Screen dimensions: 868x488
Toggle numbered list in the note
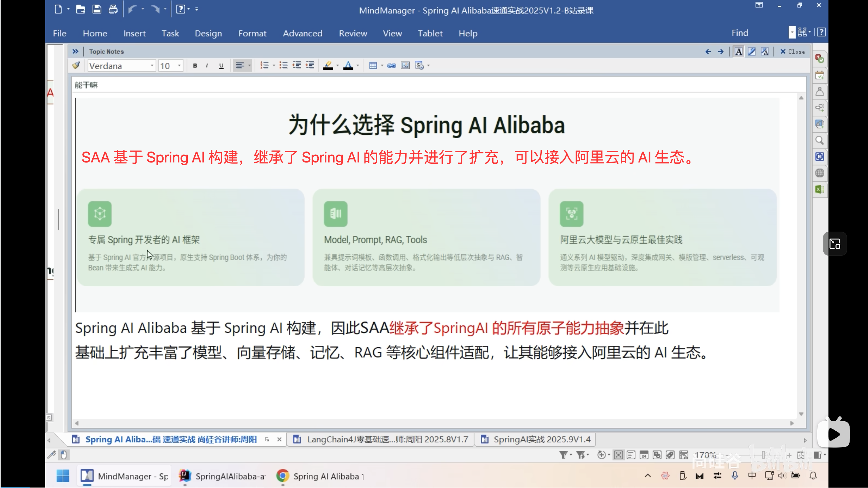click(x=265, y=66)
